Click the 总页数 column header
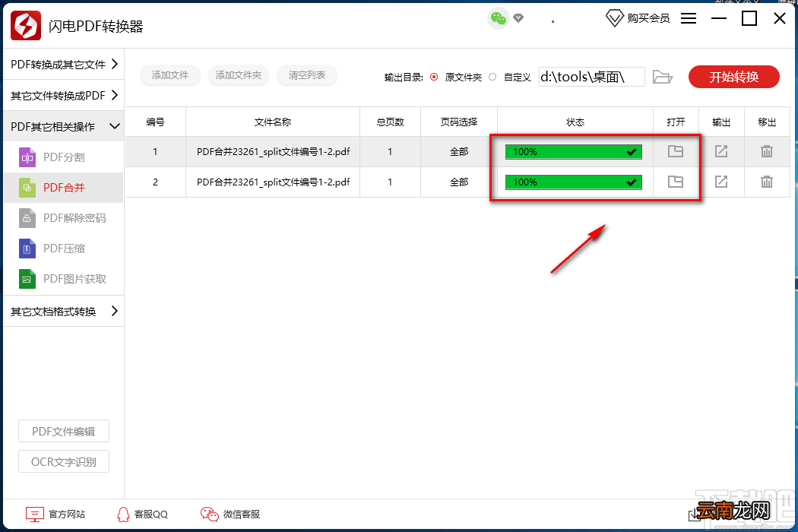798x532 pixels. point(391,122)
